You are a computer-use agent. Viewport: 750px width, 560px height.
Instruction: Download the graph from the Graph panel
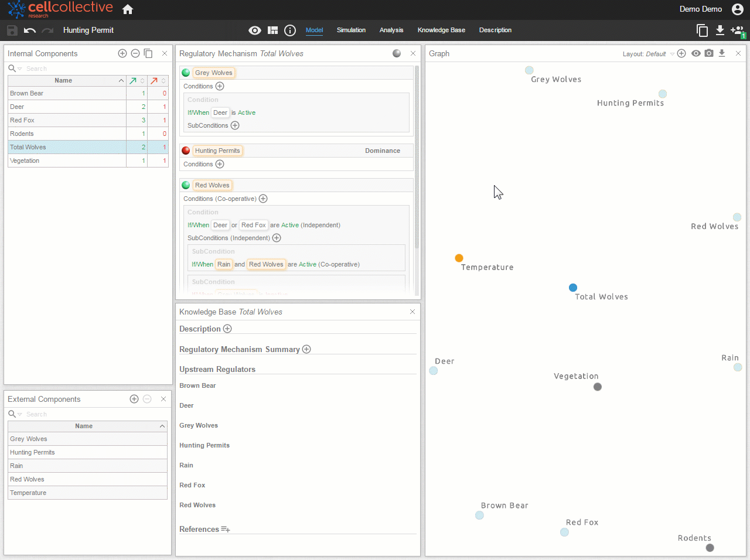pos(722,53)
